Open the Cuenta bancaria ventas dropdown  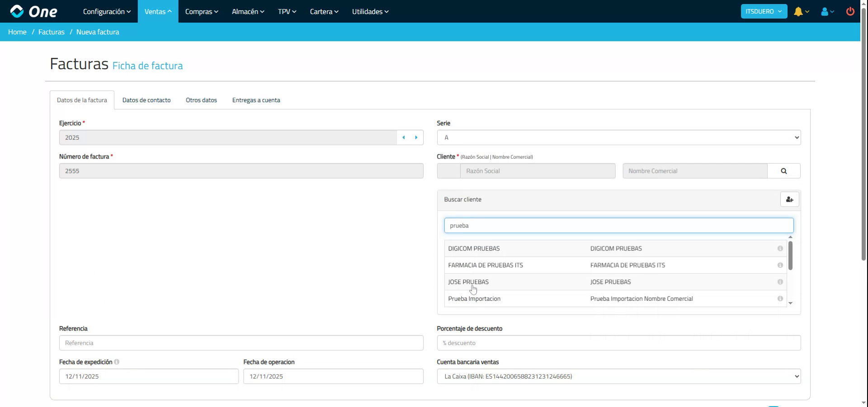coord(618,376)
